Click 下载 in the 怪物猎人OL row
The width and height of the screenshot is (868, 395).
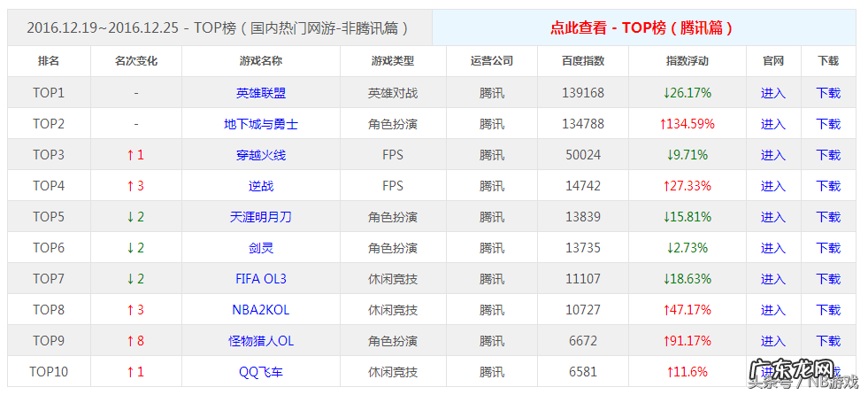(x=828, y=341)
